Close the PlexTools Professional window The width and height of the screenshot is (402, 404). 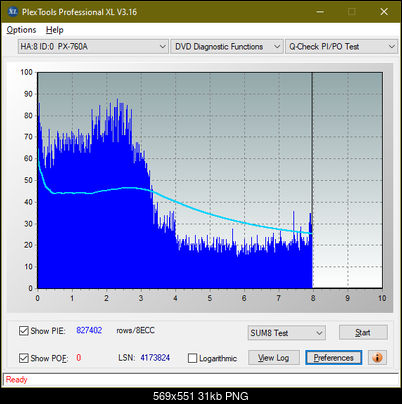pos(384,12)
